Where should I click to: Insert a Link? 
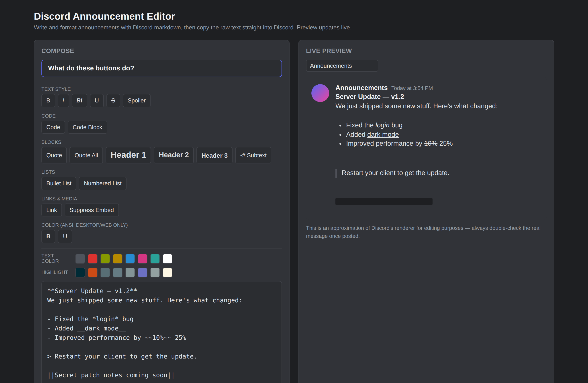tap(52, 210)
